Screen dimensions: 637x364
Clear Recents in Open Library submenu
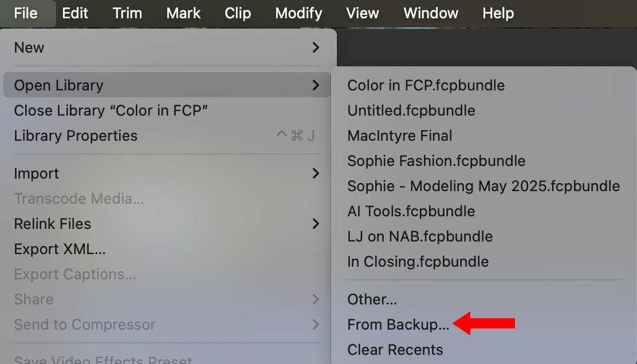click(x=395, y=350)
